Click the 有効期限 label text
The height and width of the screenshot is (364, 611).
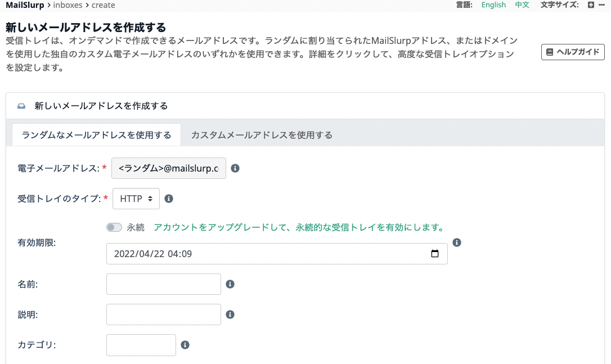click(37, 242)
